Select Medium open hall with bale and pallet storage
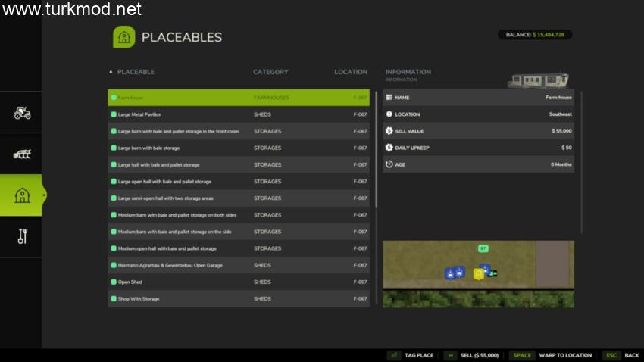 (239, 248)
